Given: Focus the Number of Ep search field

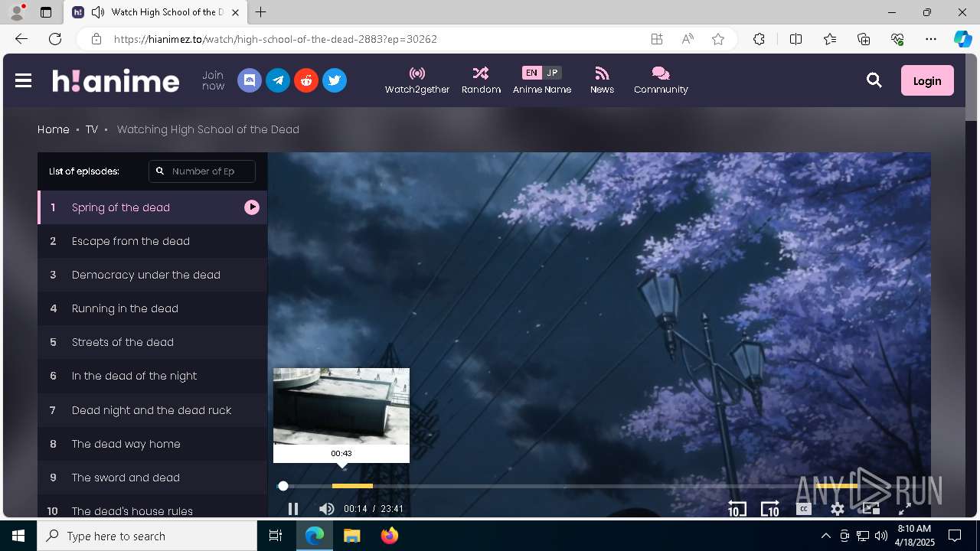Looking at the screenshot, I should coord(202,171).
